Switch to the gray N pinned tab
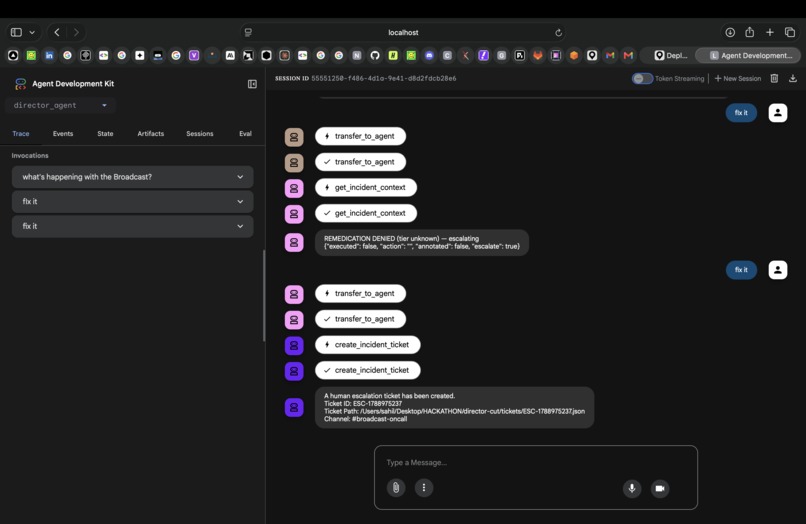 (x=357, y=56)
